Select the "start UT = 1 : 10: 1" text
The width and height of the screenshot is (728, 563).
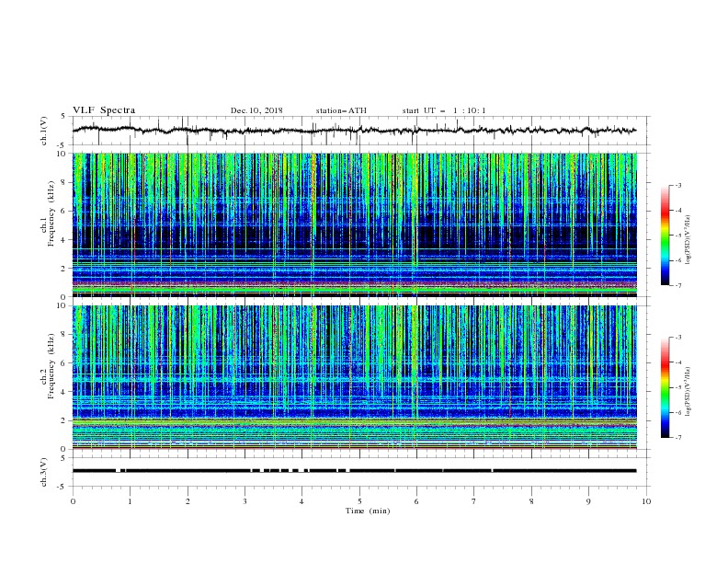pyautogui.click(x=444, y=110)
